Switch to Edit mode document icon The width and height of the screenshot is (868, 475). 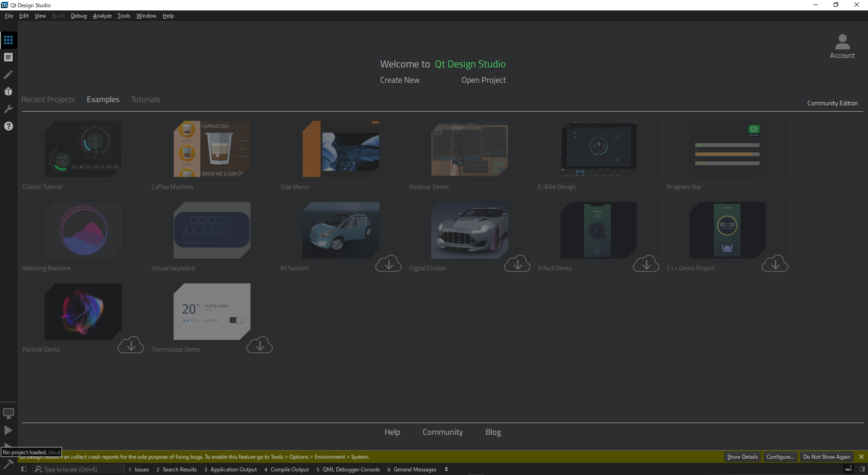tap(8, 57)
